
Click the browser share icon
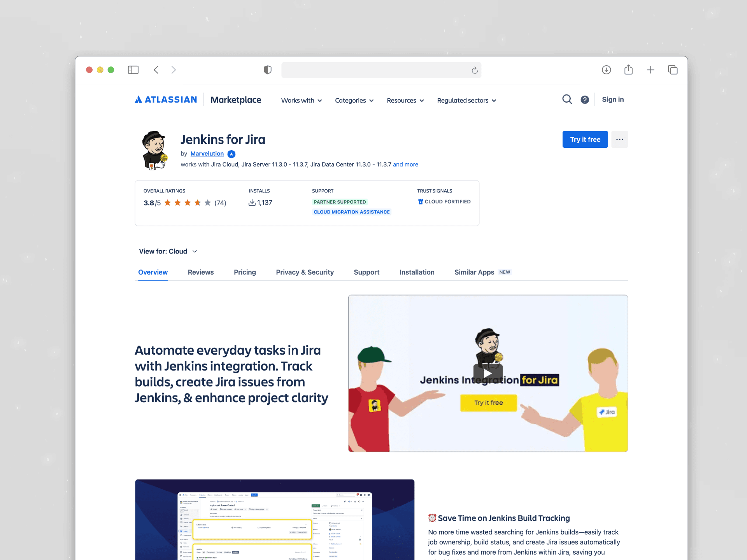628,70
